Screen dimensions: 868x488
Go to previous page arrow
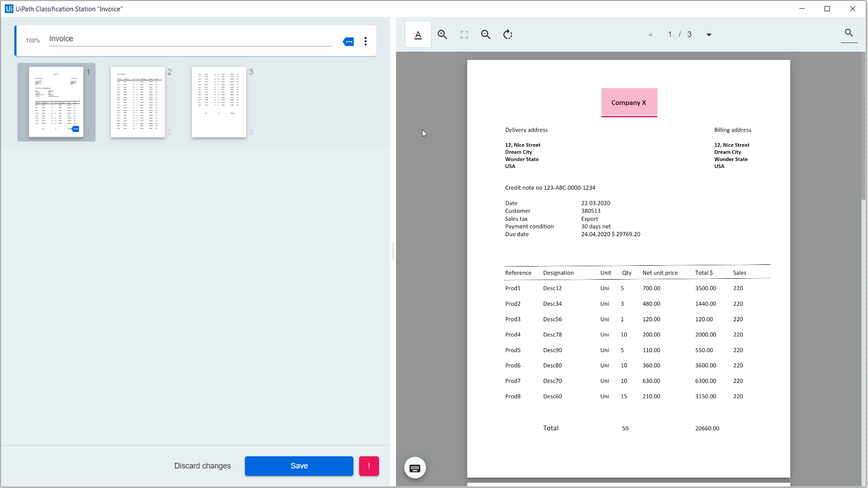coord(650,35)
